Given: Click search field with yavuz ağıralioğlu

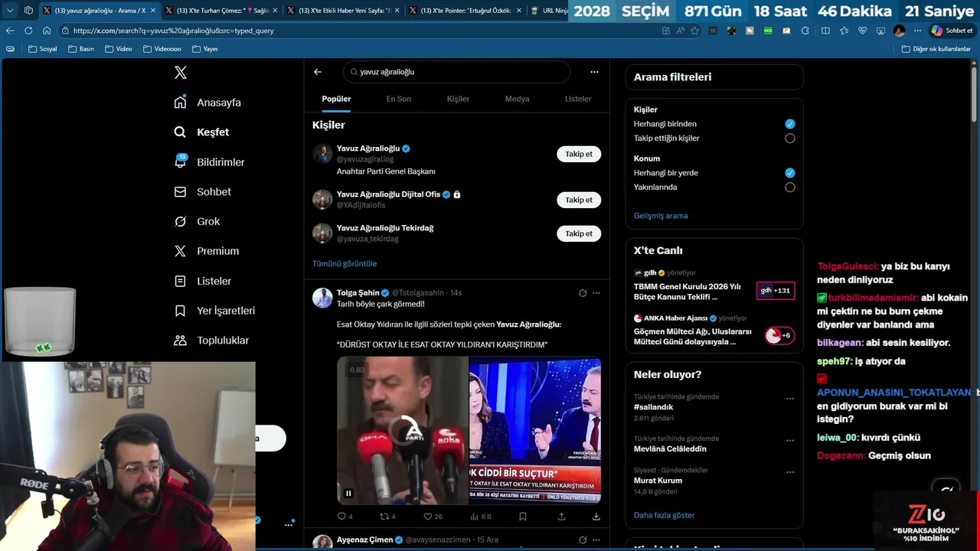Looking at the screenshot, I should click(x=456, y=72).
